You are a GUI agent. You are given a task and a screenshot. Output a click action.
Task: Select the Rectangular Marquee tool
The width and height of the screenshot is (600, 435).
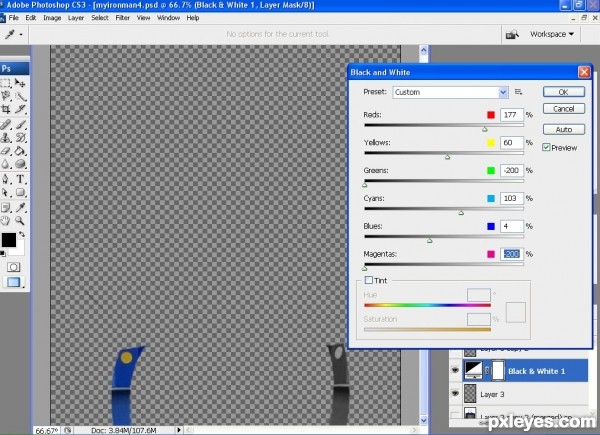[6, 83]
